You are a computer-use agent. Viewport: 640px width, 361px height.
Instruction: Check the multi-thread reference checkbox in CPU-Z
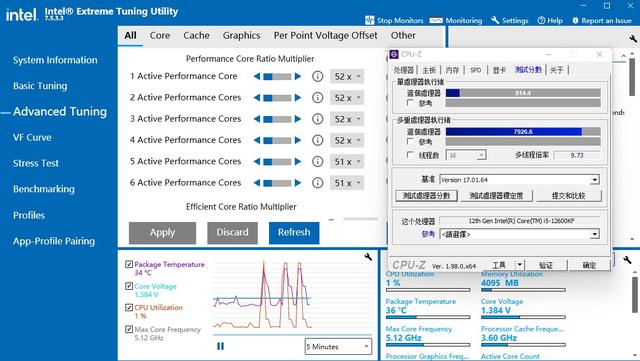[410, 141]
